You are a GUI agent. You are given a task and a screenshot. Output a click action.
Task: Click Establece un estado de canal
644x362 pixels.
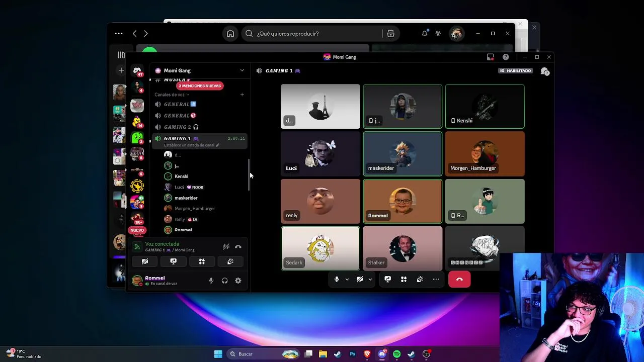(191, 145)
